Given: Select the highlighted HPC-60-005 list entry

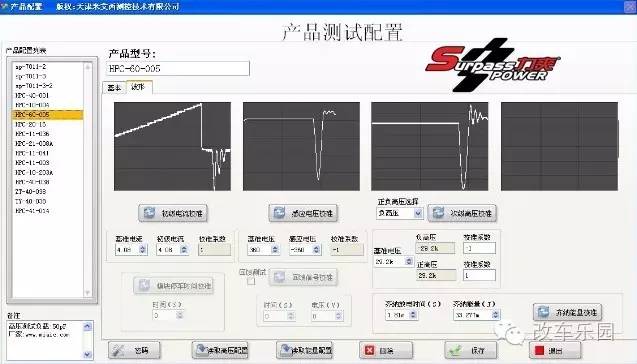Looking at the screenshot, I should click(48, 115).
